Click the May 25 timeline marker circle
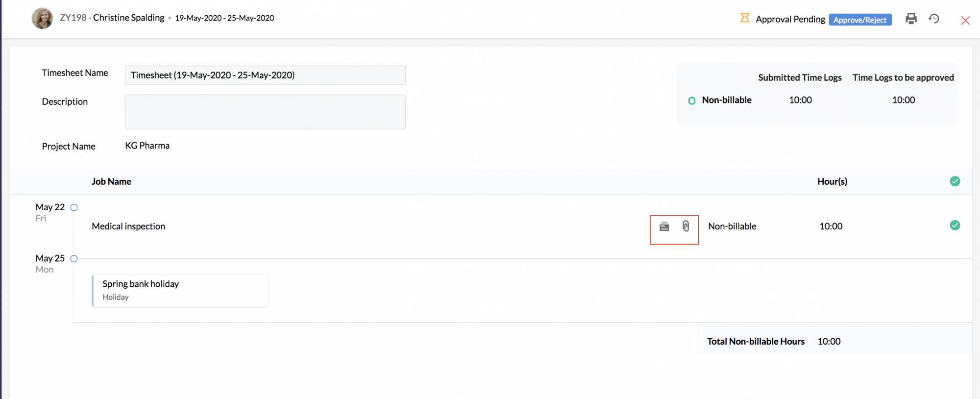Screen dimensions: 980x399 coord(74,259)
